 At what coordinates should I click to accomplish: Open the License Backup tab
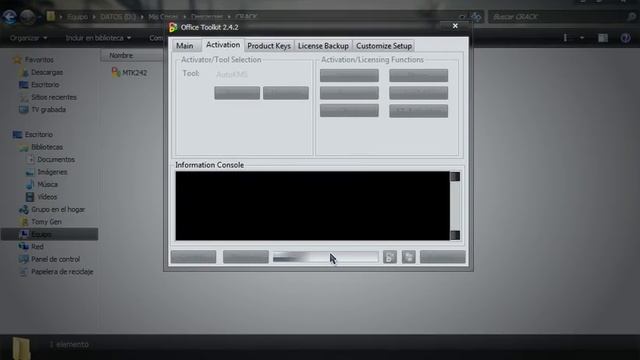pos(323,46)
